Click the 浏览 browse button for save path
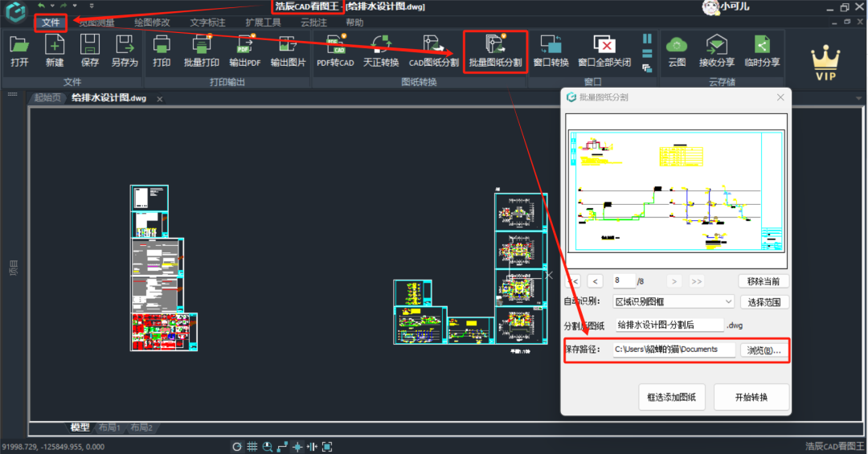This screenshot has height=454, width=868. click(x=764, y=350)
